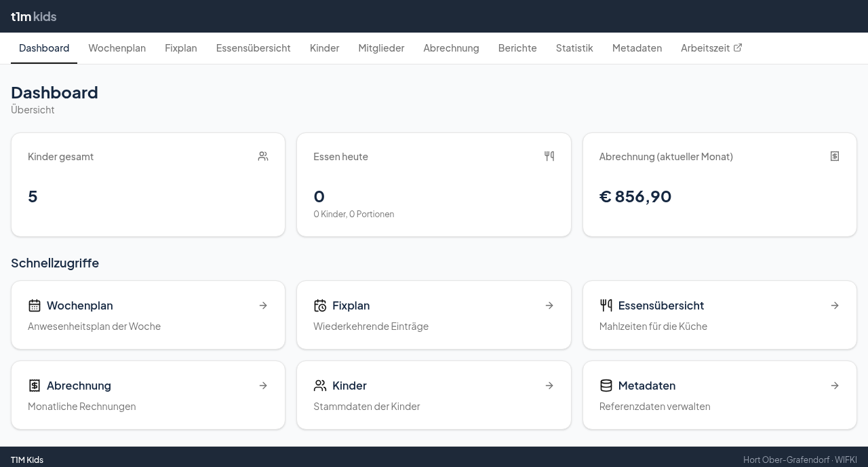
Task: Click the 'Monatliche Rechnungen' description
Action: click(x=81, y=407)
